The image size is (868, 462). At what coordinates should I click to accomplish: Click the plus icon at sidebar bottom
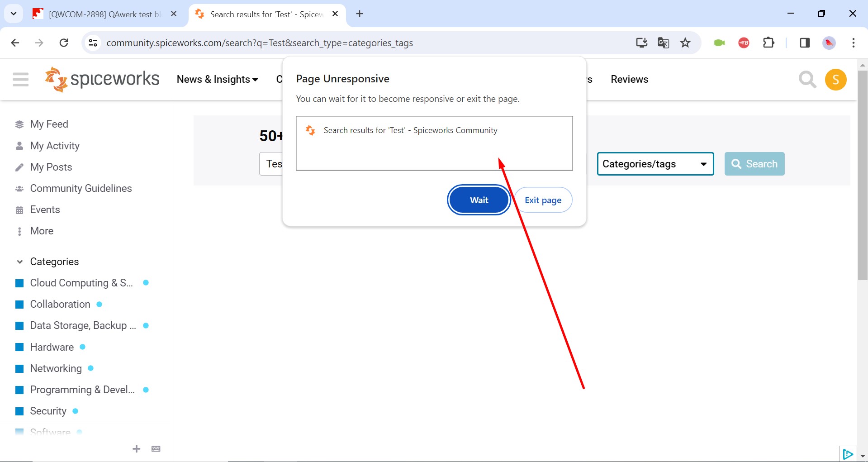tap(137, 448)
